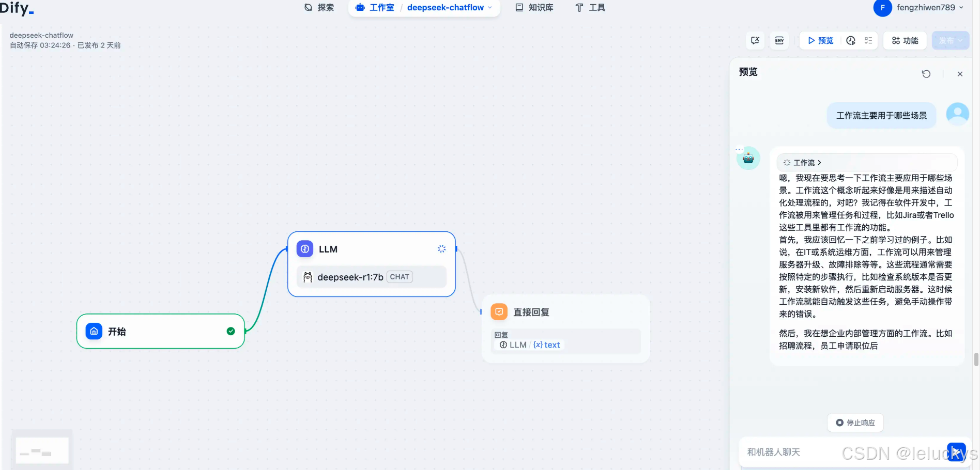Click the preview panel scrollbar
The height and width of the screenshot is (470, 980).
click(x=976, y=359)
